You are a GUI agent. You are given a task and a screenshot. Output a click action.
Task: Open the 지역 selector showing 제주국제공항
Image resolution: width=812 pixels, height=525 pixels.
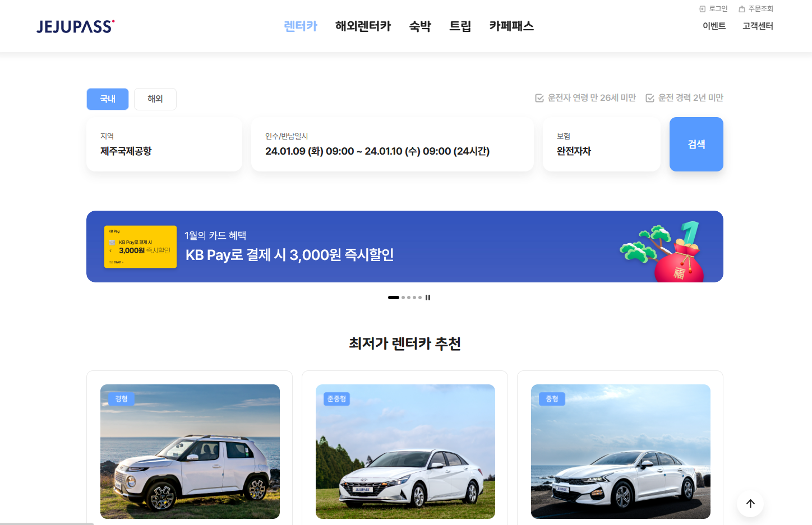tap(164, 144)
